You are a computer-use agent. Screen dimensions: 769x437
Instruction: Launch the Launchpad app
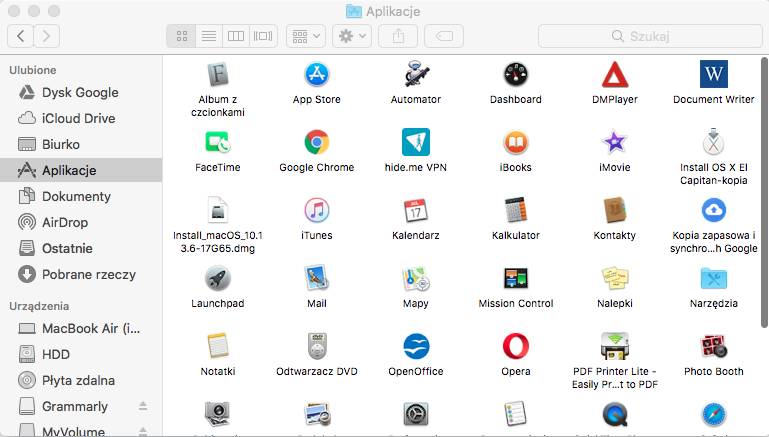tap(218, 279)
